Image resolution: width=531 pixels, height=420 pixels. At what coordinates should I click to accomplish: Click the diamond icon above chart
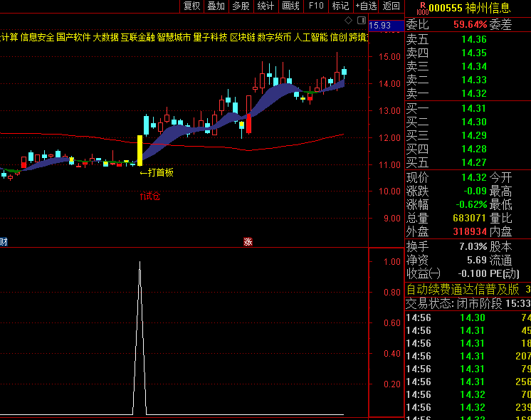coord(348,21)
